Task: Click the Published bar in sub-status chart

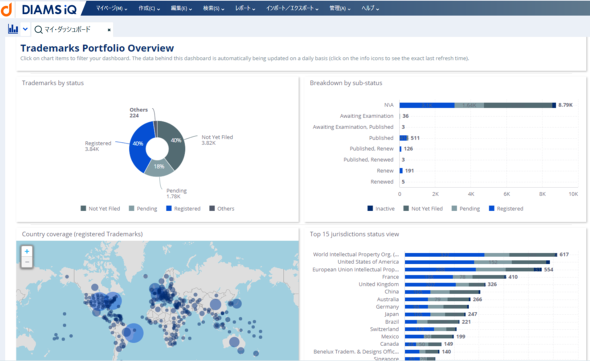Action: [x=404, y=138]
